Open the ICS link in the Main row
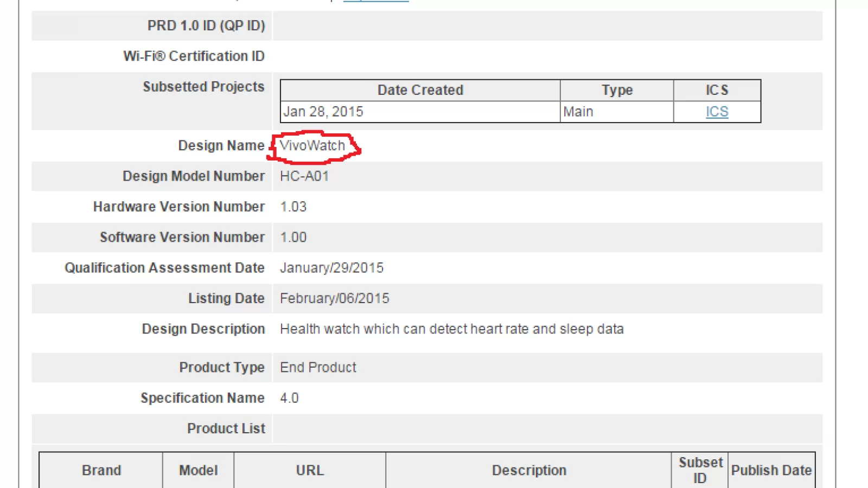 click(x=717, y=112)
